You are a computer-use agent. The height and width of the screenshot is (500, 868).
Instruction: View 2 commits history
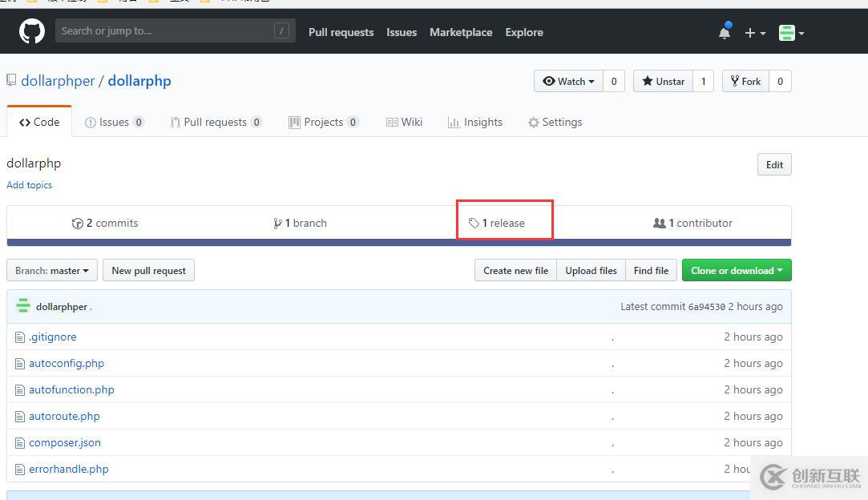(105, 223)
